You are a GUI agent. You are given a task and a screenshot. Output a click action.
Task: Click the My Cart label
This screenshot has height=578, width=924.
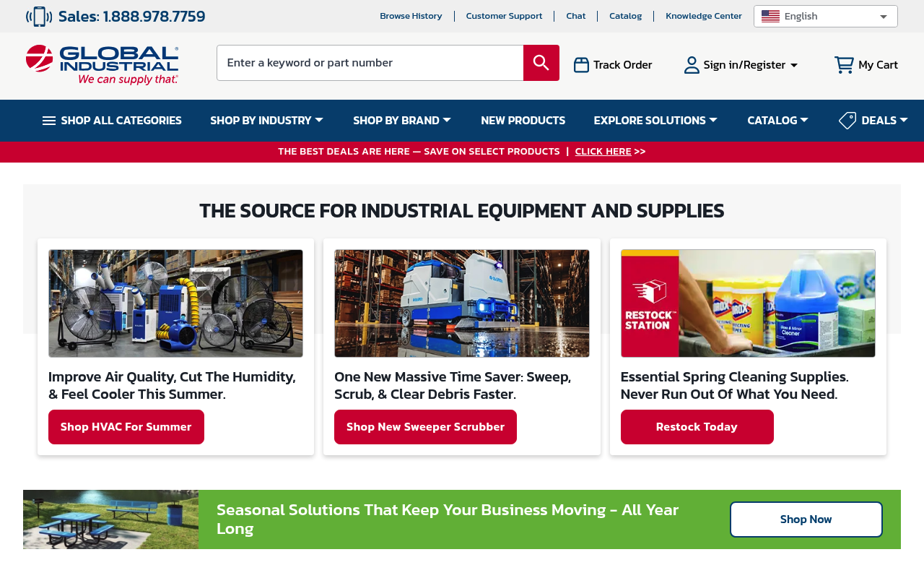[878, 65]
